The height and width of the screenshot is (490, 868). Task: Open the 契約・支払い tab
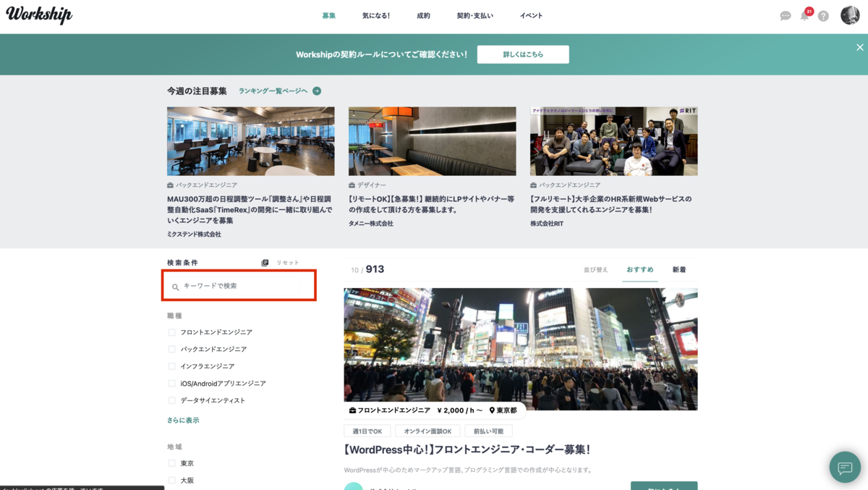(x=475, y=15)
